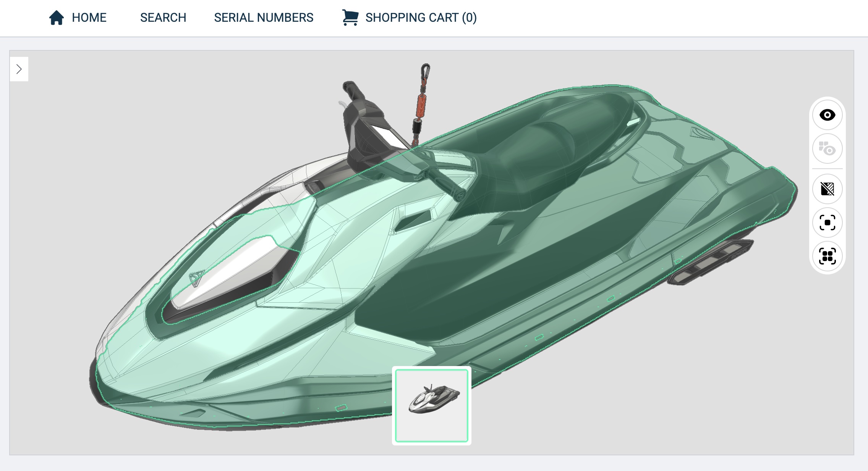Image resolution: width=868 pixels, height=471 pixels.
Task: Fit all parts in view icon
Action: click(827, 256)
